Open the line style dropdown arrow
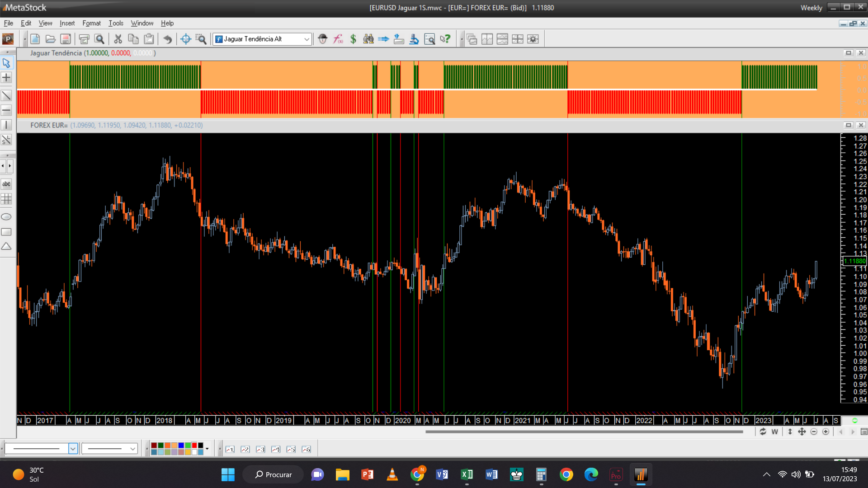The height and width of the screenshot is (488, 868). click(x=73, y=449)
